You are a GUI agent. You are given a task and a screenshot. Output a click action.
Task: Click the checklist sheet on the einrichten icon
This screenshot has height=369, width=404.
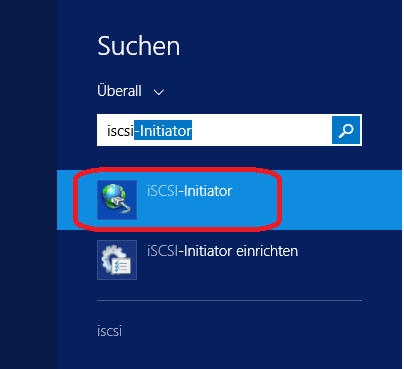tap(122, 266)
